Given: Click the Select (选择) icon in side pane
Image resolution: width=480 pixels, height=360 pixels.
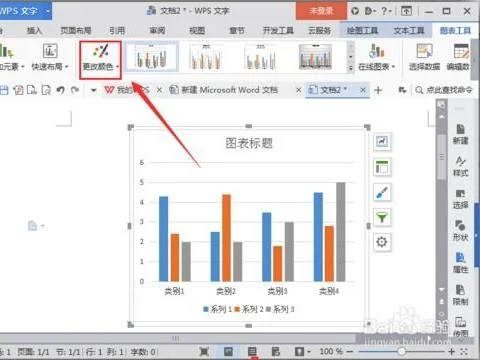Looking at the screenshot, I should click(460, 194).
